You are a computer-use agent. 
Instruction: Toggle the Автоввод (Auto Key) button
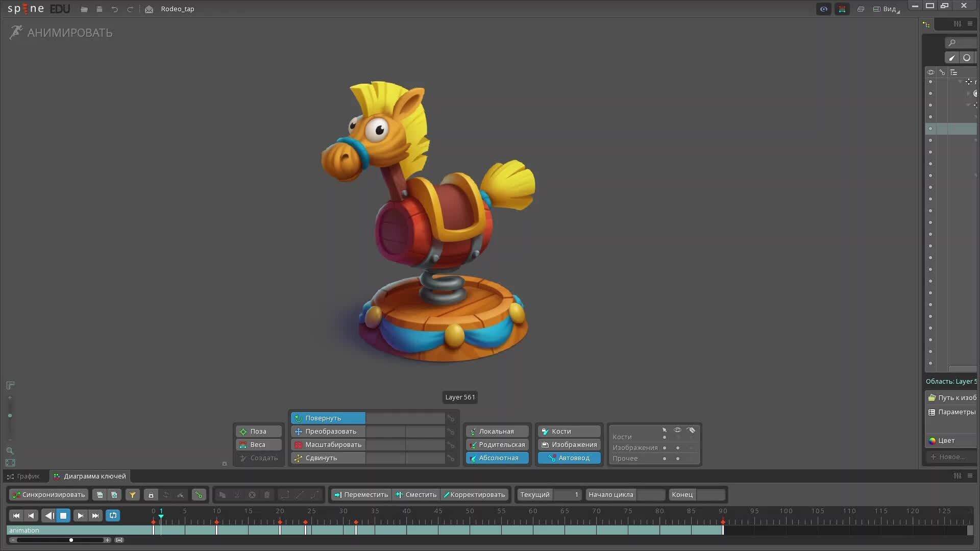click(x=569, y=458)
